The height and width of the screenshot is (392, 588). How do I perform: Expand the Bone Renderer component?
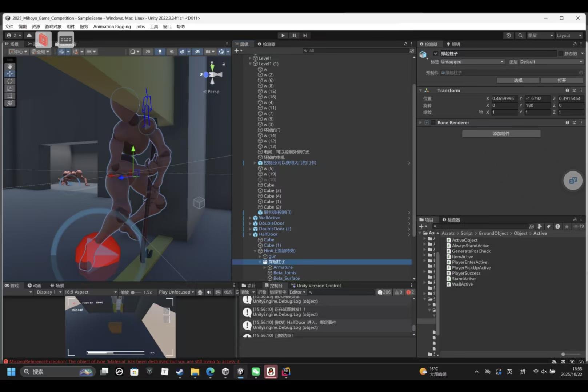pyautogui.click(x=420, y=122)
